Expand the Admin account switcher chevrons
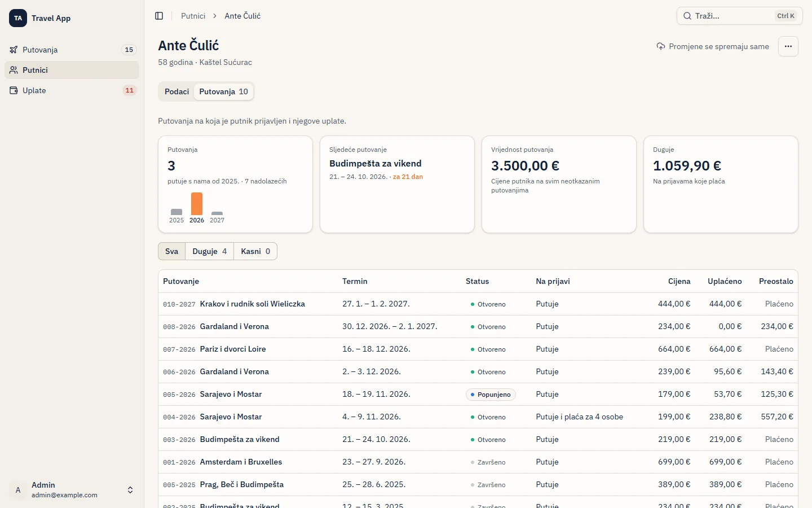The width and height of the screenshot is (812, 508). (x=130, y=490)
